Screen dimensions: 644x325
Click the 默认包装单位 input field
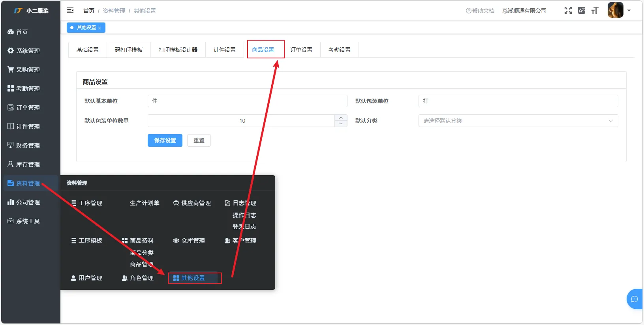coord(518,101)
